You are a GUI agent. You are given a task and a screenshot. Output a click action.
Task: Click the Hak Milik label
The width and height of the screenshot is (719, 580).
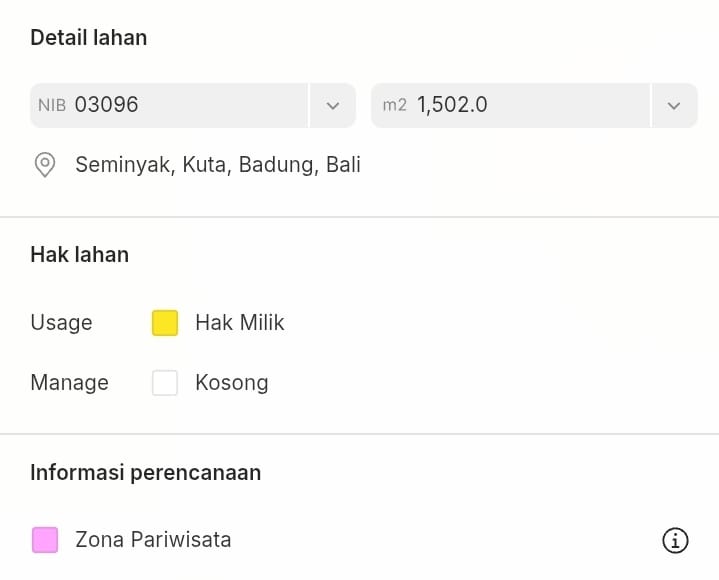(240, 323)
